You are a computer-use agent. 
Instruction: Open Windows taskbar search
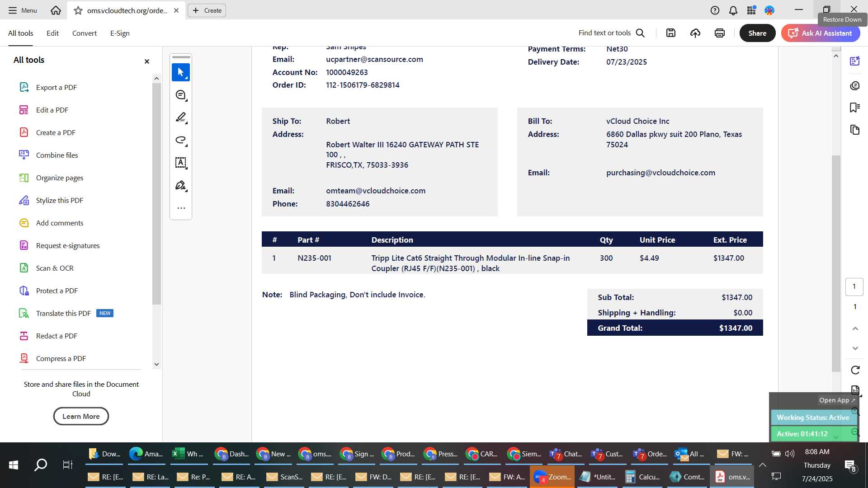click(x=41, y=465)
